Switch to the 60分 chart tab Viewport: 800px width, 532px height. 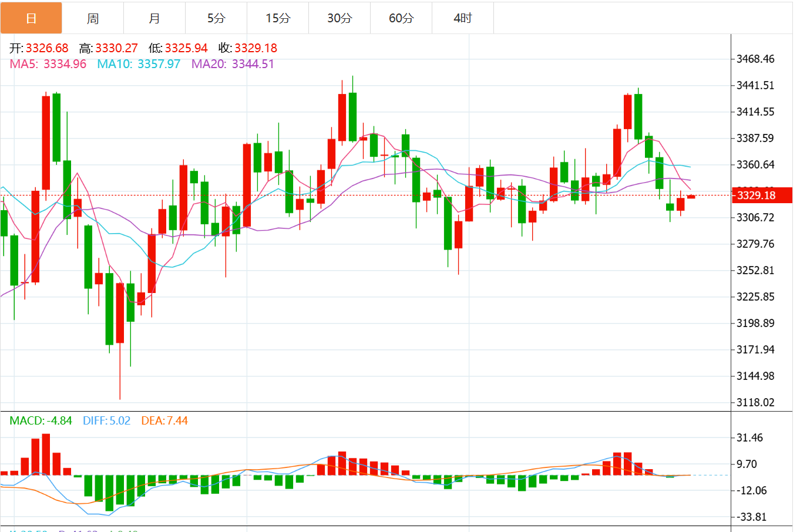[401, 18]
